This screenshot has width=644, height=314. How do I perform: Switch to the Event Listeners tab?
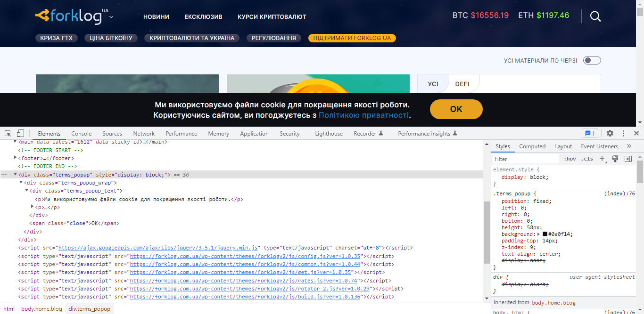click(x=599, y=146)
